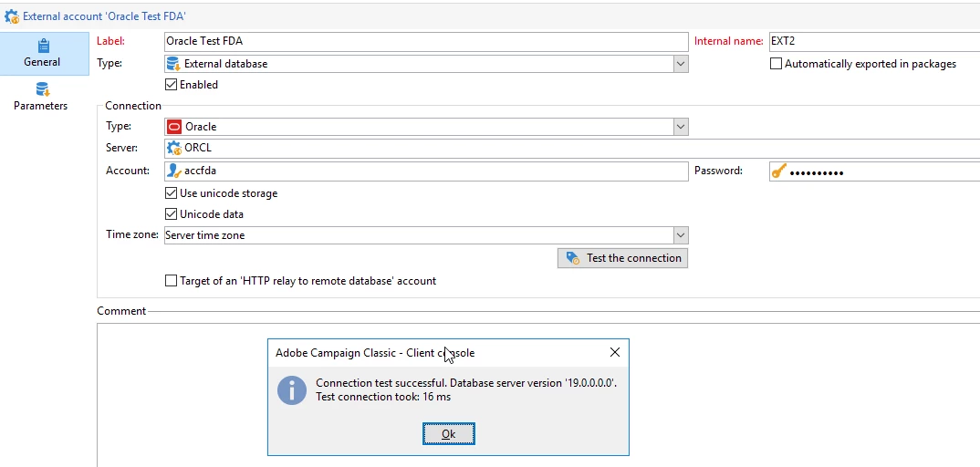Screen dimensions: 980x467
Task: Click the user account icon beside accfda
Action: tap(173, 171)
